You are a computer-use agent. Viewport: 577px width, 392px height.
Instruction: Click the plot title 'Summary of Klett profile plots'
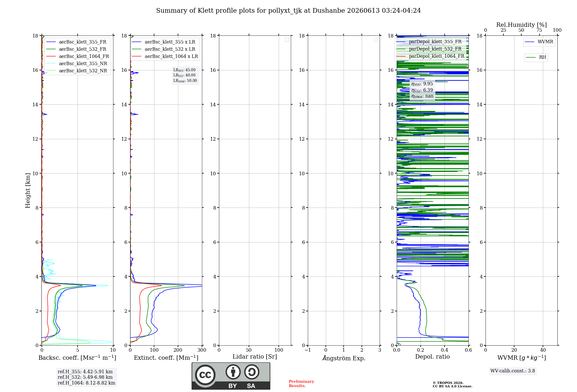click(288, 11)
